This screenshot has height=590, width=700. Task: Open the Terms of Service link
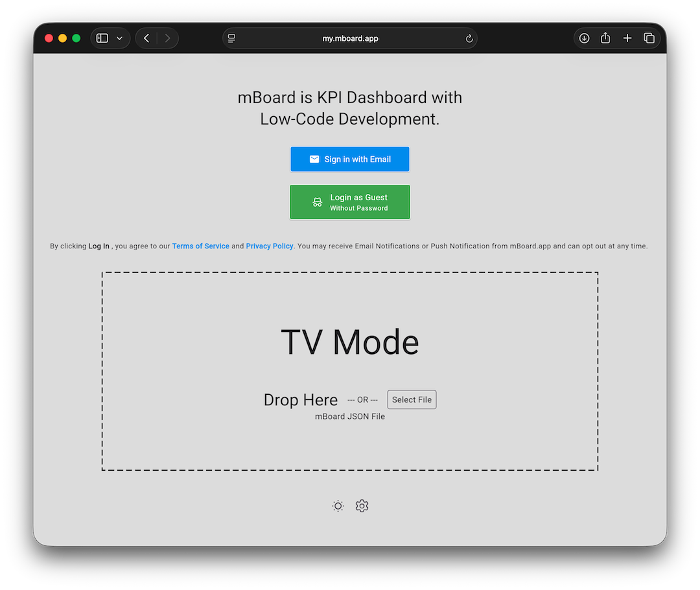tap(200, 246)
